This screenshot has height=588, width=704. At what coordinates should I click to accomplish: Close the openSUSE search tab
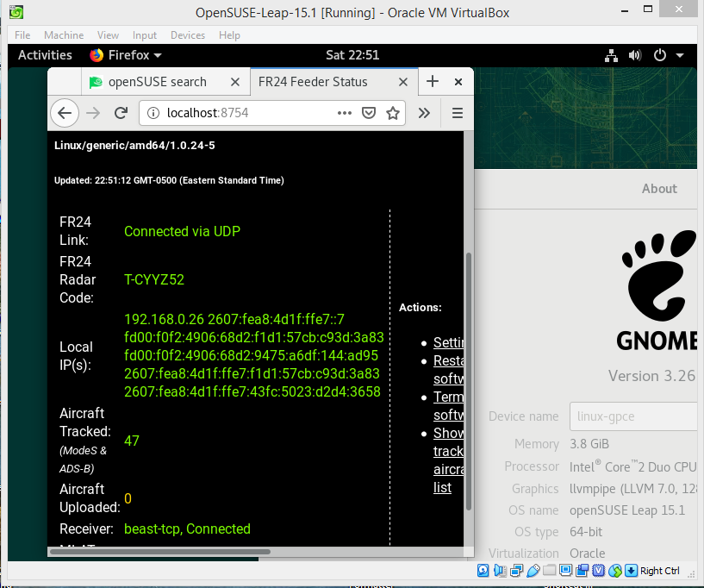point(235,82)
